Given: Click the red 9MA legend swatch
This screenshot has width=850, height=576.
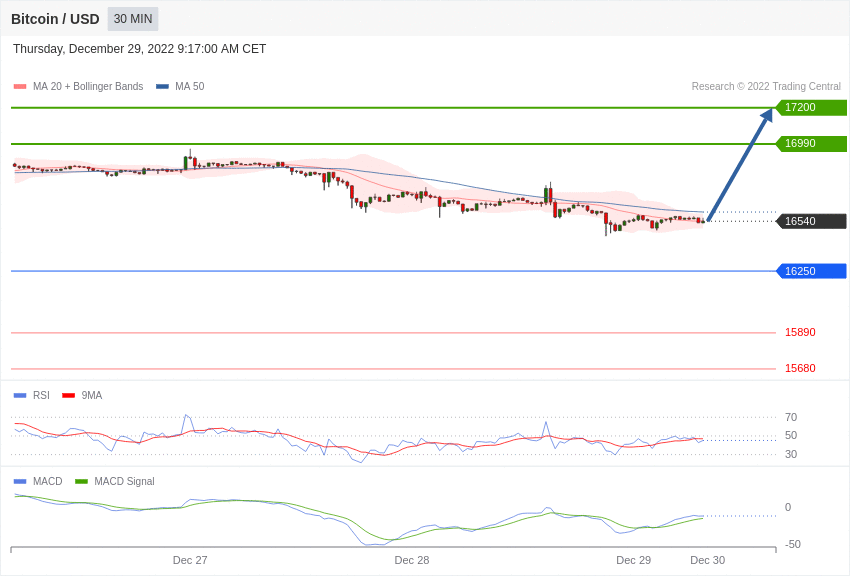Looking at the screenshot, I should coord(68,396).
